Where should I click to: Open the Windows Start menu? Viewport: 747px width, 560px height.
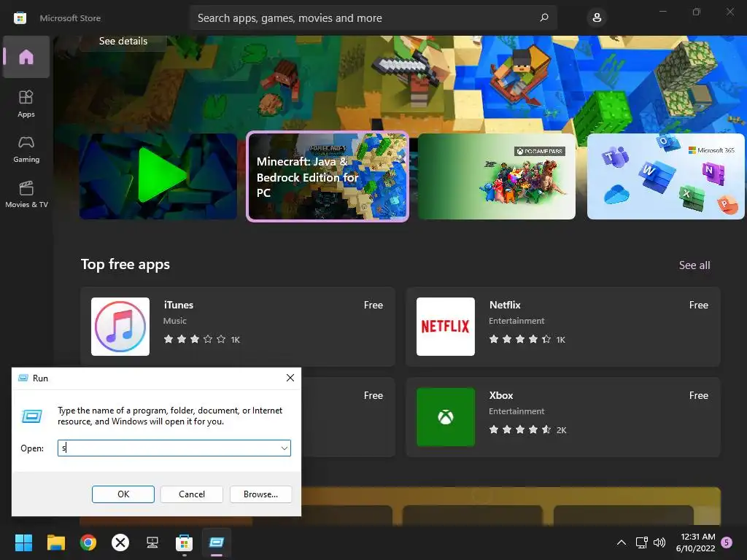pyautogui.click(x=23, y=542)
